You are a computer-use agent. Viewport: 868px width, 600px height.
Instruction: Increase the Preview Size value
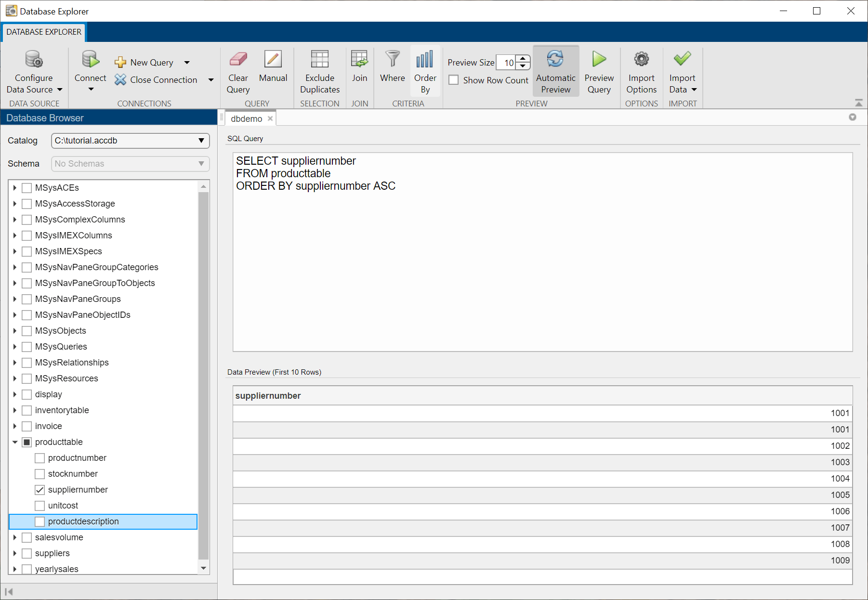523,59
